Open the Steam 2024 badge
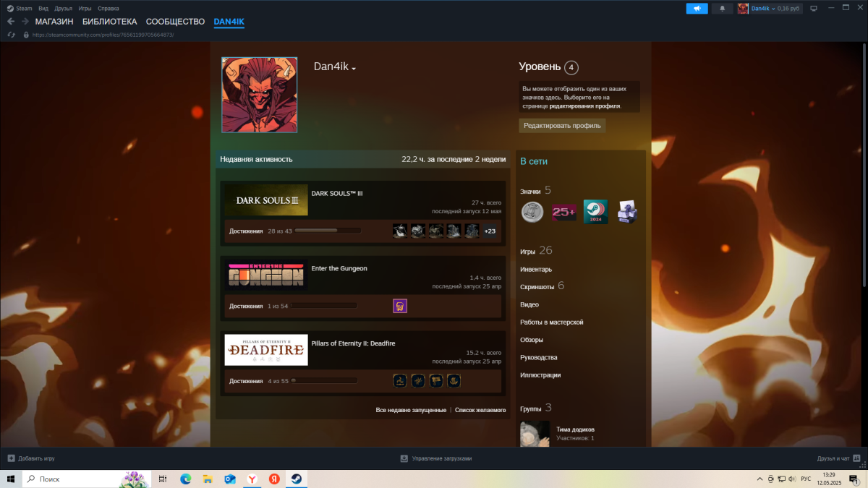868x488 pixels. click(596, 212)
